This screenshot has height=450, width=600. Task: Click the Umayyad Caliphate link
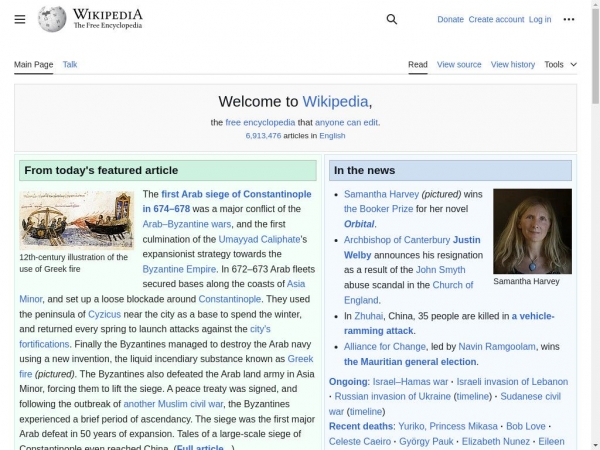point(259,239)
